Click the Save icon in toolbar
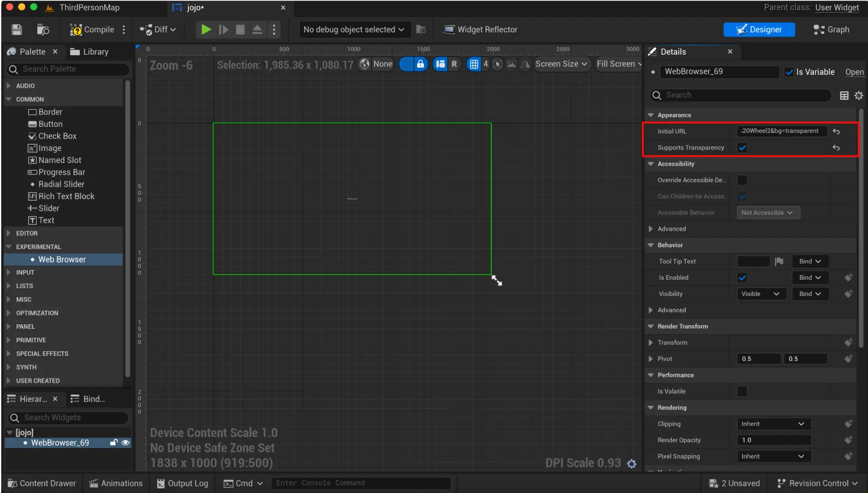This screenshot has height=493, width=868. pos(16,29)
